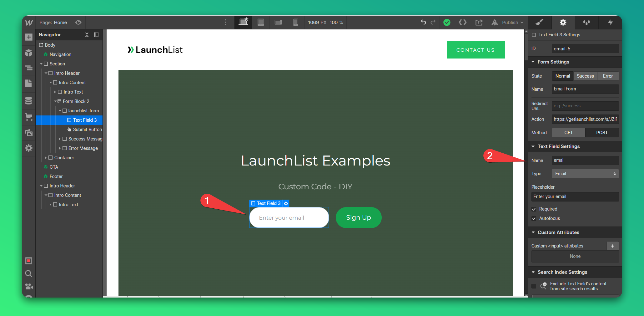Pin the Navigator panel
This screenshot has width=644, height=316.
point(96,35)
